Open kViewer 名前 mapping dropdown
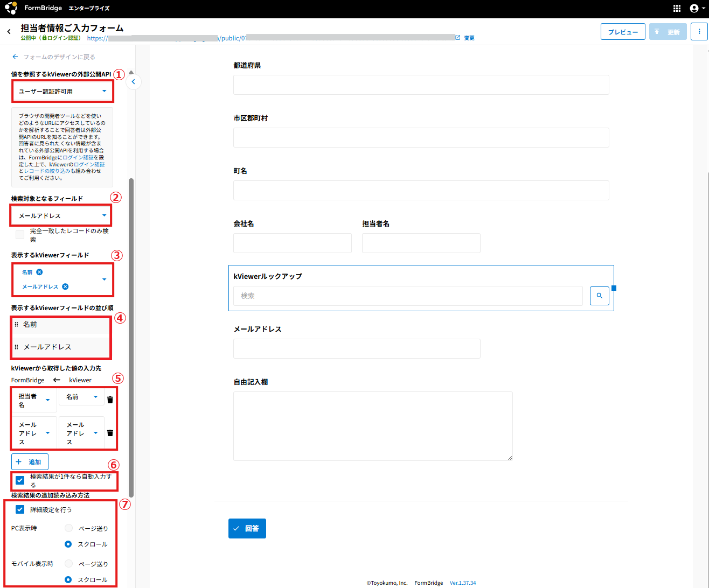 tap(81, 397)
